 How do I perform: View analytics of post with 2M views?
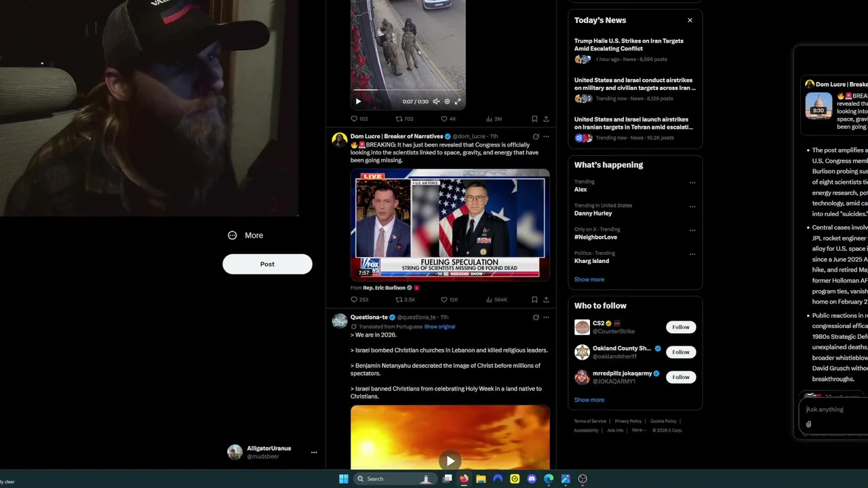click(x=494, y=119)
